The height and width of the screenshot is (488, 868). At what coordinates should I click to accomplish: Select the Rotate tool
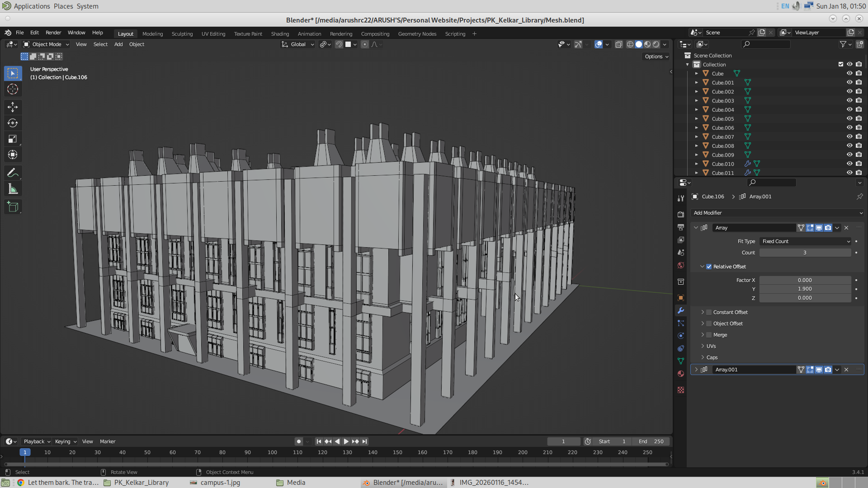point(13,123)
